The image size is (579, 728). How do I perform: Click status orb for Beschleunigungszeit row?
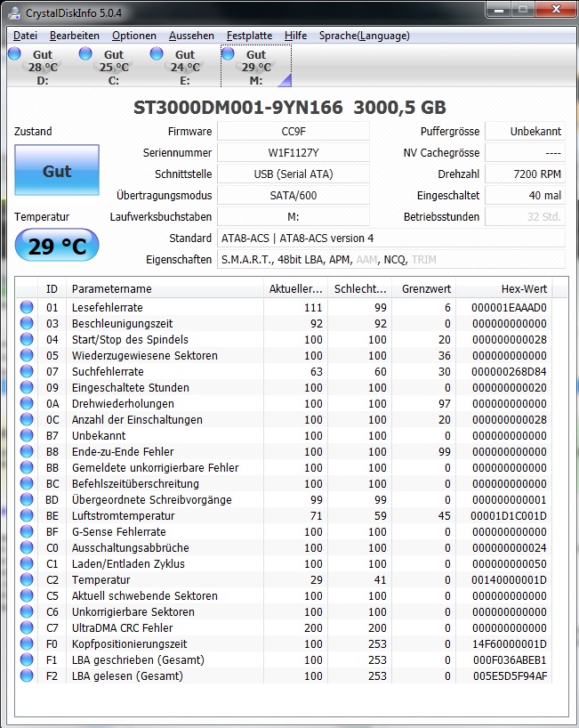[27, 323]
